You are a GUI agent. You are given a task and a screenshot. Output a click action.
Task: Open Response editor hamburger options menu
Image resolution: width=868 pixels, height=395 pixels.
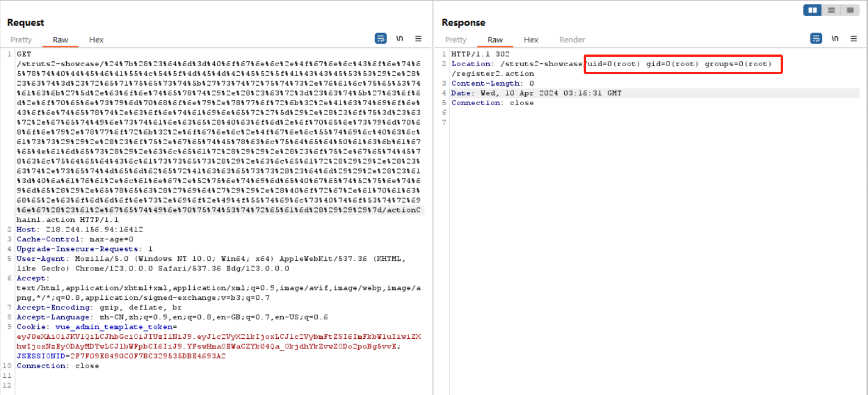(854, 39)
